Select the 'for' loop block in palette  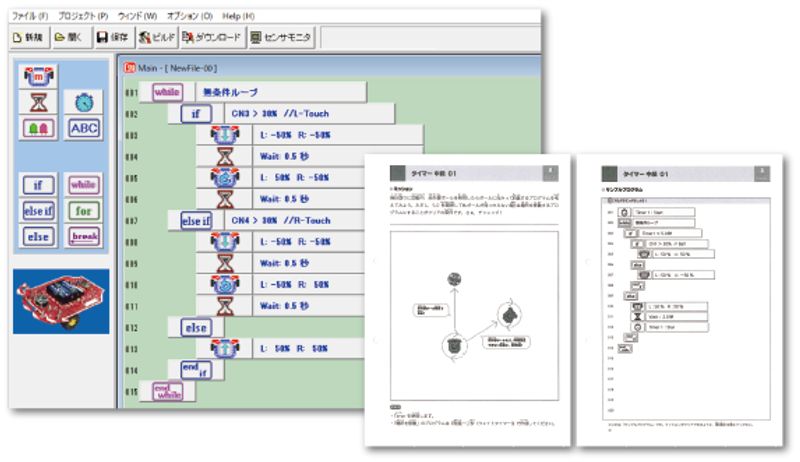coord(84,211)
